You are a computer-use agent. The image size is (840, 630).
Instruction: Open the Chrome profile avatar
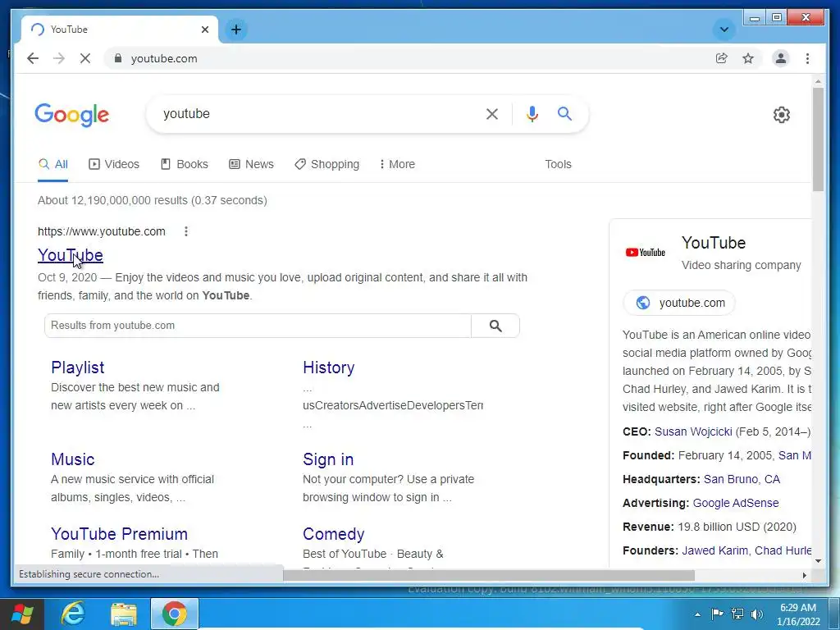tap(781, 58)
